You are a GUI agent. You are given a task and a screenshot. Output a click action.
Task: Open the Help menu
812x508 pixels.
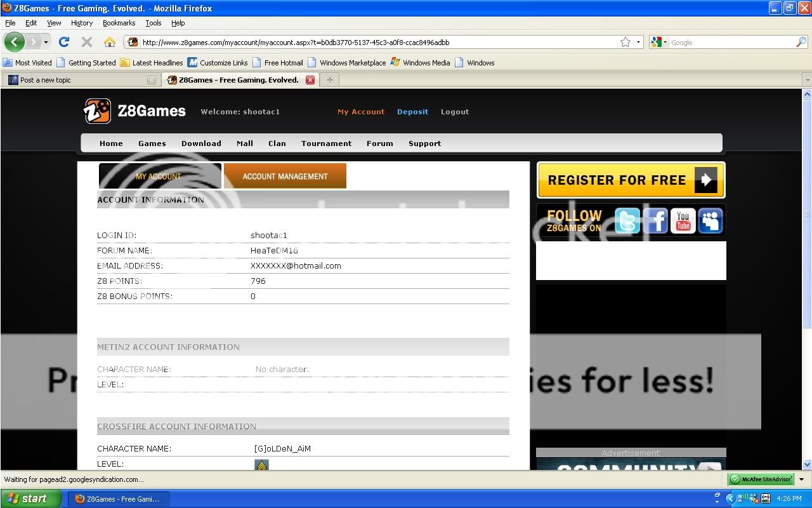pos(178,23)
